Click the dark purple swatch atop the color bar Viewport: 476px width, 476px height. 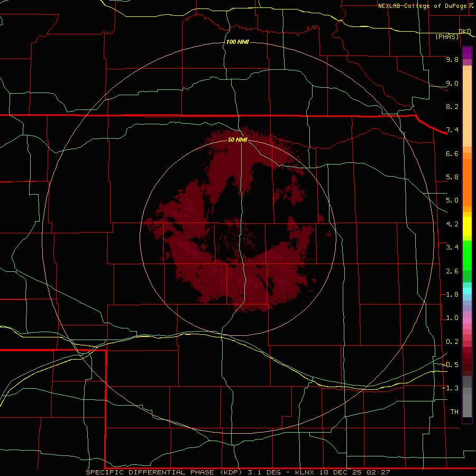coord(467,53)
